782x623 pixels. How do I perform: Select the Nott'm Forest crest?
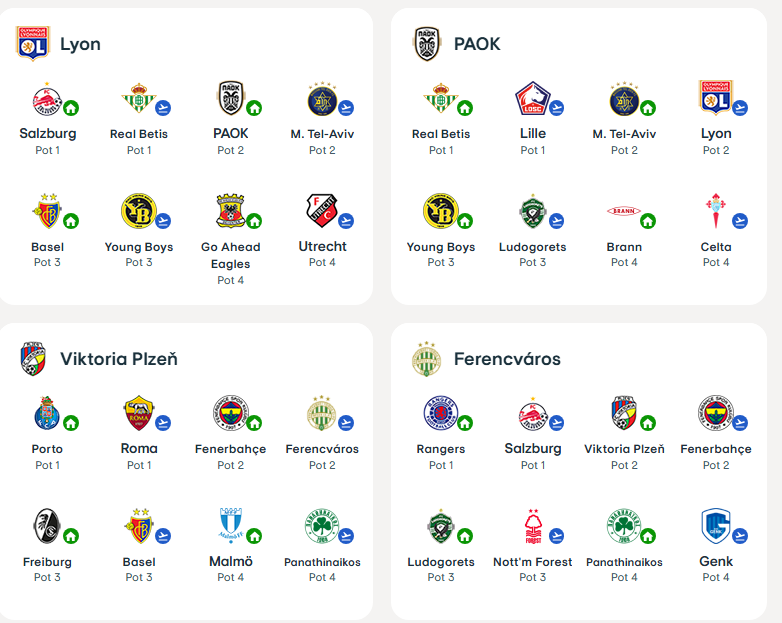click(530, 526)
